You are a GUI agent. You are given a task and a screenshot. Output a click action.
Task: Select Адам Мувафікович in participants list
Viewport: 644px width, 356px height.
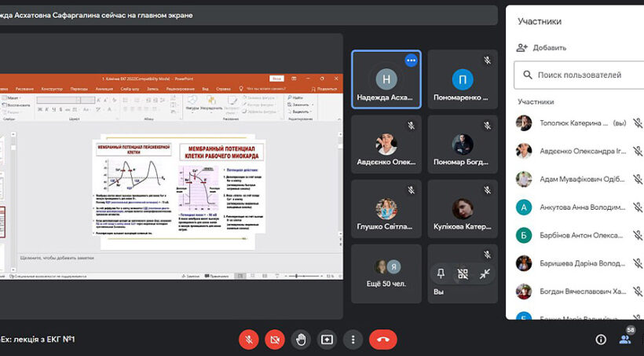click(x=579, y=179)
